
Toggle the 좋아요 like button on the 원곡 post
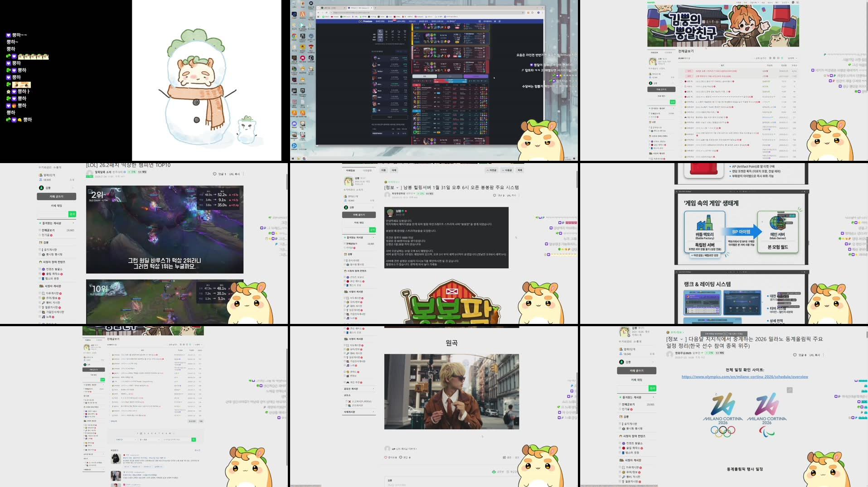385,457
